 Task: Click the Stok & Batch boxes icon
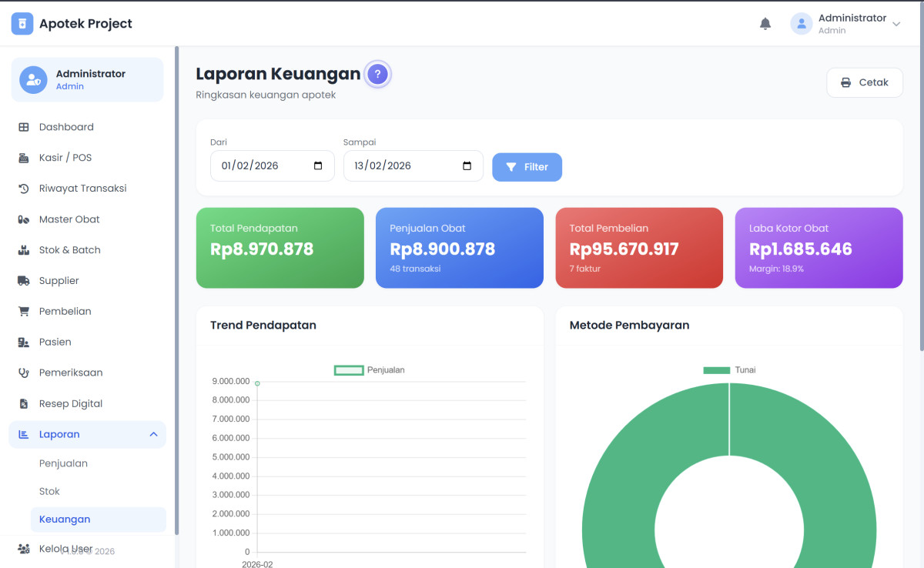click(x=24, y=250)
